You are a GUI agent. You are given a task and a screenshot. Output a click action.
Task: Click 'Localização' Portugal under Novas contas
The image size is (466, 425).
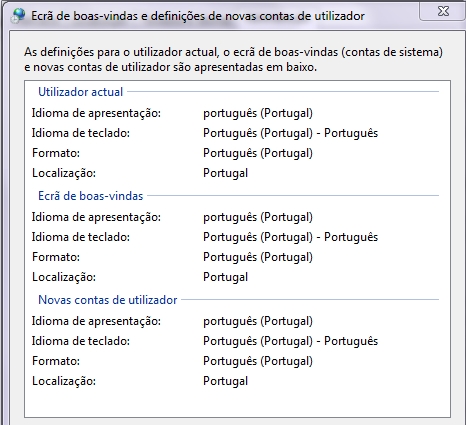tap(225, 381)
